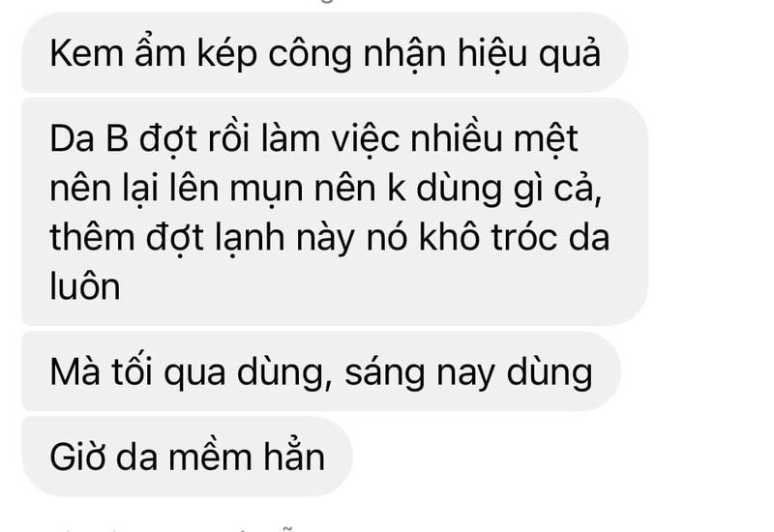Select the long message starting "Da B đợt rồi"

coord(335,212)
